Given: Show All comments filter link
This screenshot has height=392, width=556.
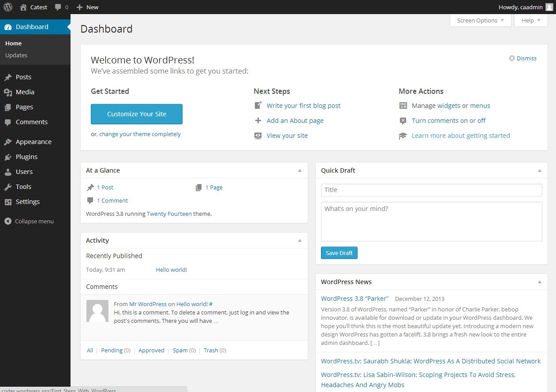Looking at the screenshot, I should (90, 351).
